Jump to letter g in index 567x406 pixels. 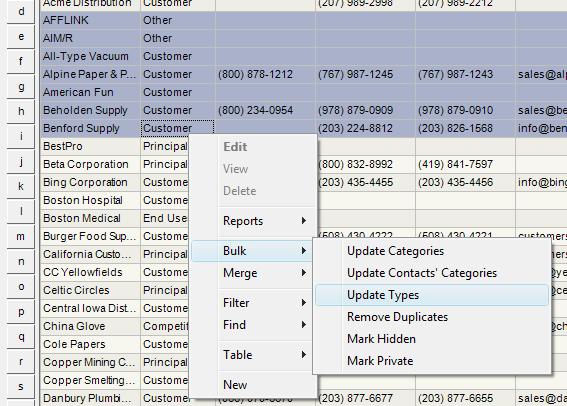click(21, 86)
